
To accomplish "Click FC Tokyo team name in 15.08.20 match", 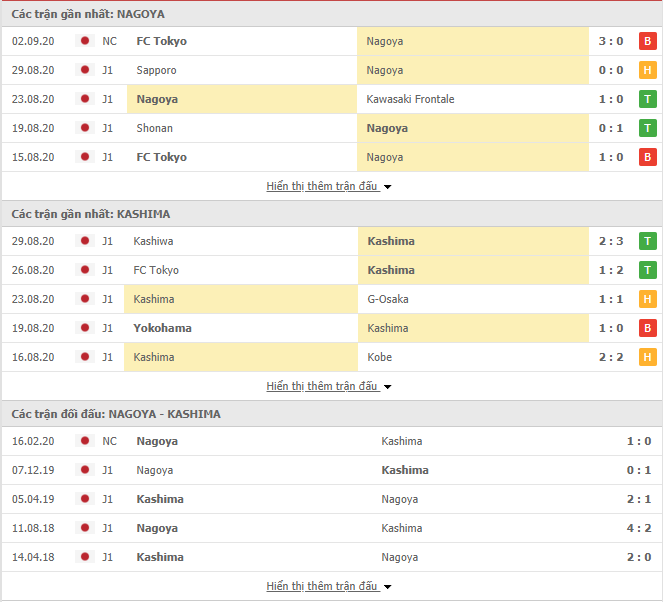I will click(x=161, y=157).
